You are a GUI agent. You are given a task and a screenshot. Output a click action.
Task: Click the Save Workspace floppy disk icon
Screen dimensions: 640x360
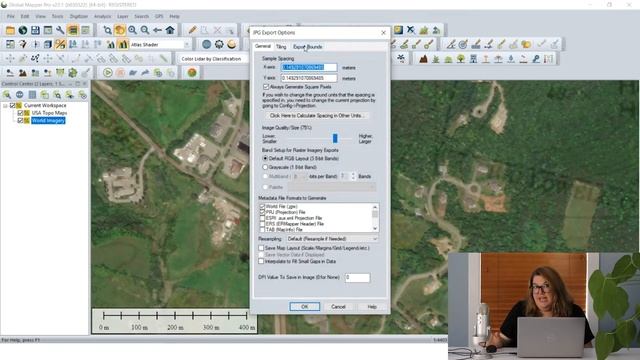point(36,30)
